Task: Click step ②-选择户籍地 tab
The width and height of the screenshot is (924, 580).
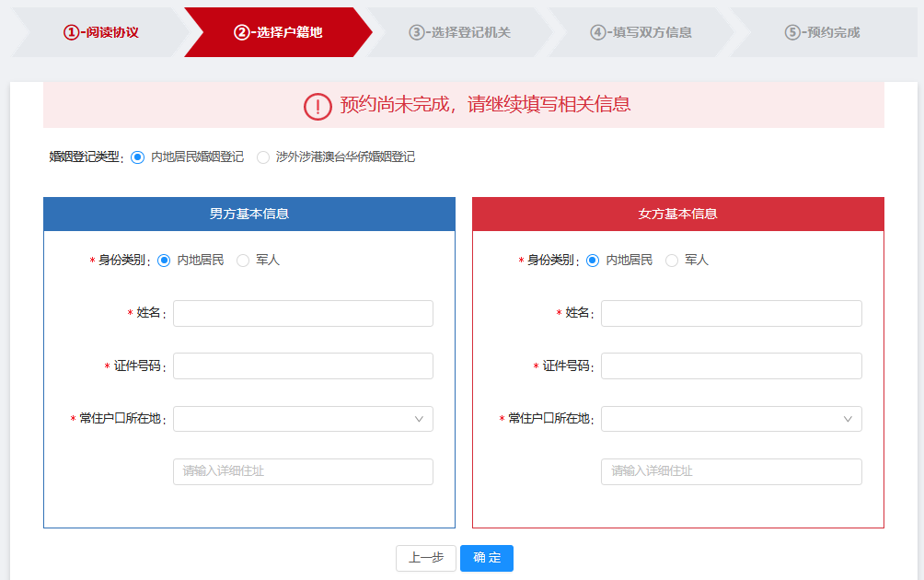Action: pos(278,32)
